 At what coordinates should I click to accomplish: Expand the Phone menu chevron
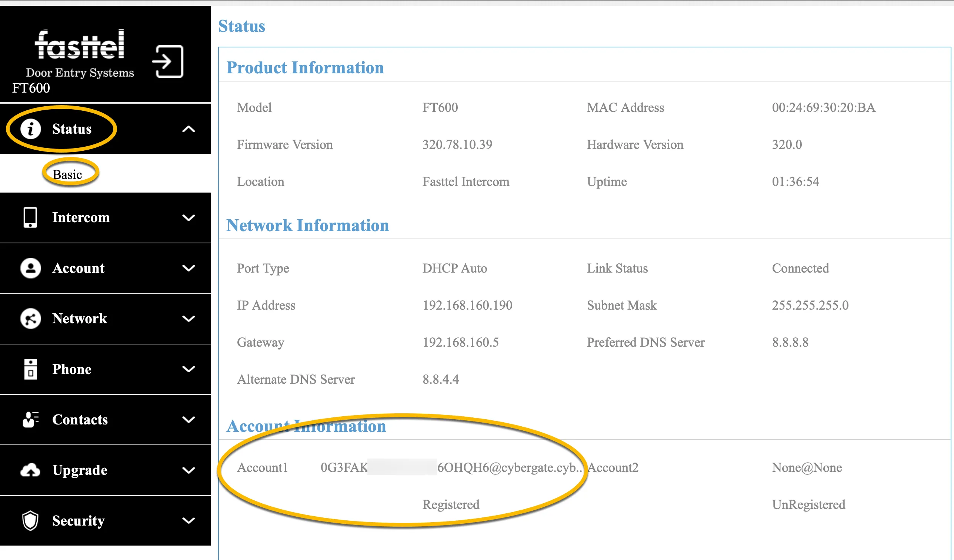click(x=189, y=369)
